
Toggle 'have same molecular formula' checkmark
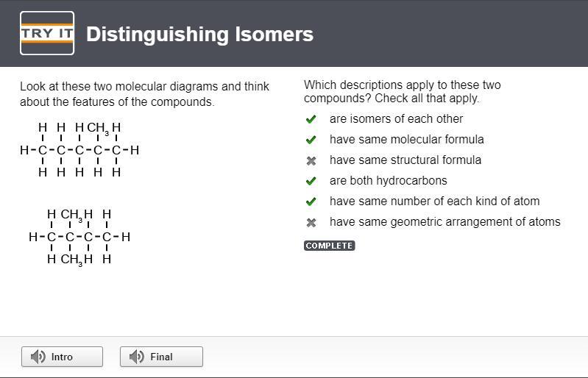pyautogui.click(x=311, y=140)
